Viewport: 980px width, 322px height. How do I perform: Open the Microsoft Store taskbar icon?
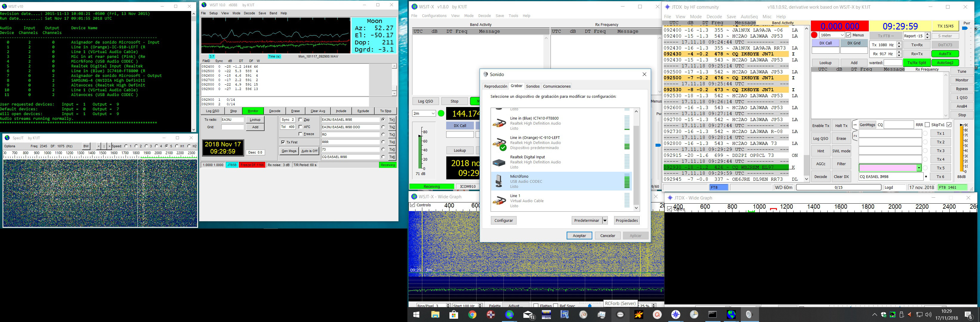click(454, 315)
